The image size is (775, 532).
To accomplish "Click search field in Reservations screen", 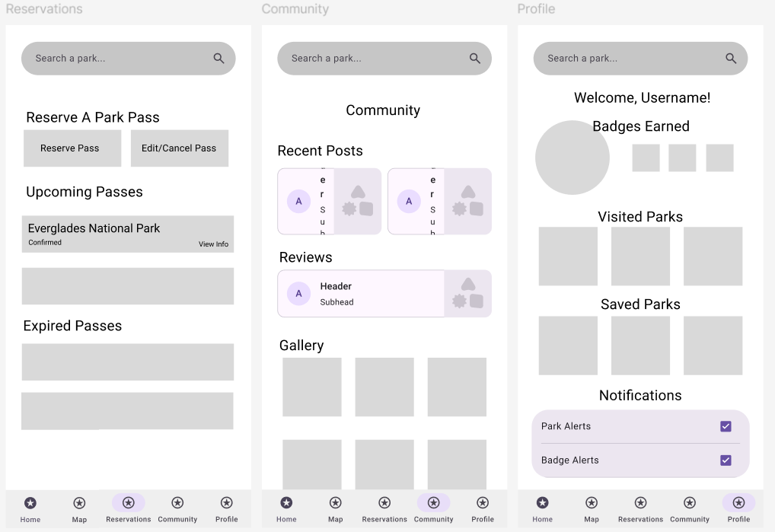I will (x=129, y=59).
